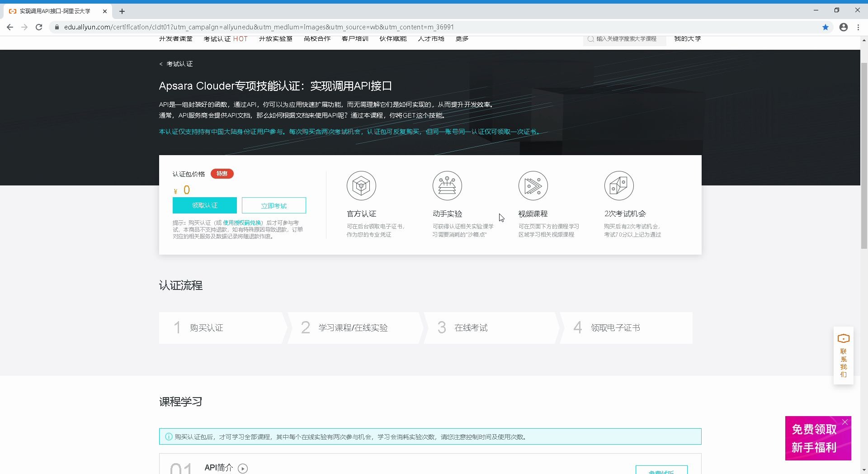Click the 免费领取新手福利 banner

pyautogui.click(x=818, y=438)
